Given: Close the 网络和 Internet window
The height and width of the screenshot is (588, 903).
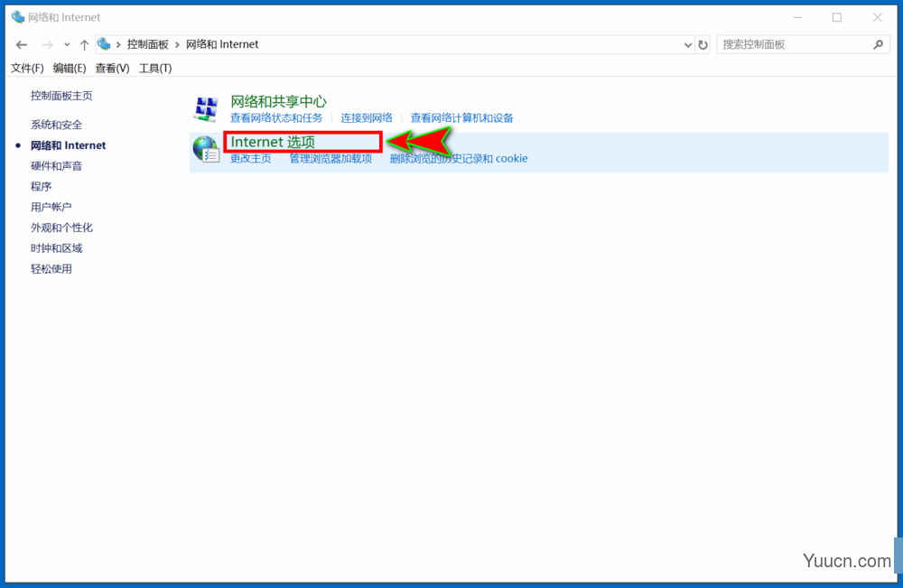Looking at the screenshot, I should (877, 17).
